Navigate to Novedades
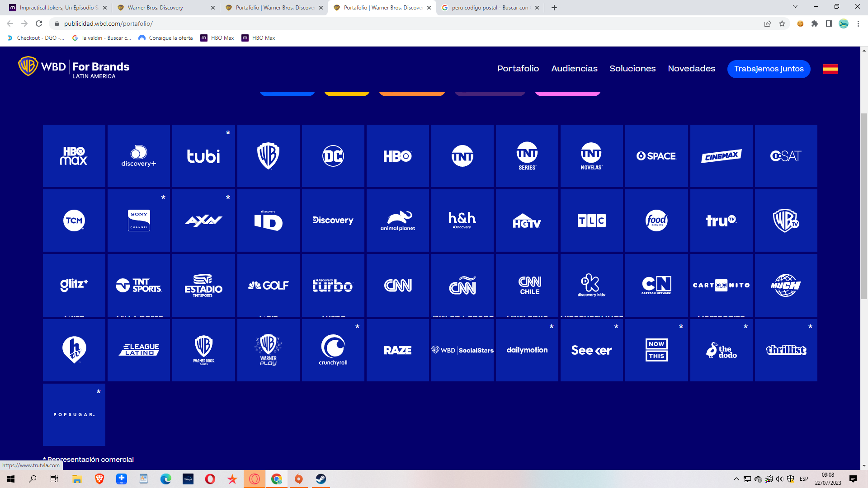This screenshot has height=488, width=868. tap(692, 69)
